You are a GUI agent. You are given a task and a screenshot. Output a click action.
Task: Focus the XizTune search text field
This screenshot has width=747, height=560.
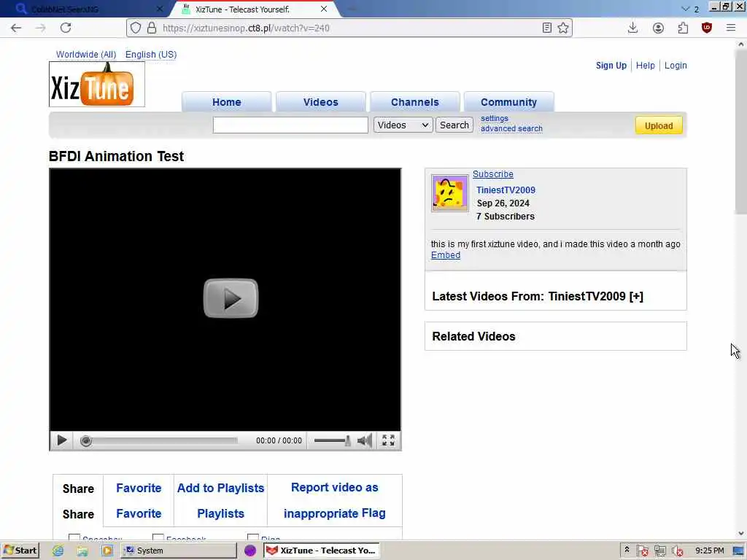pyautogui.click(x=290, y=125)
